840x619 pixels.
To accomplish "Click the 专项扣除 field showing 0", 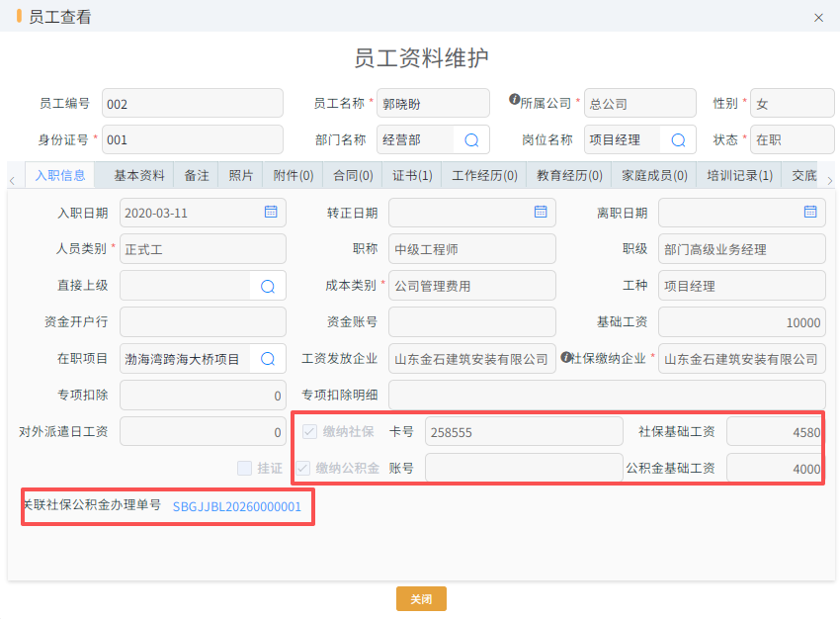I will 203,395.
